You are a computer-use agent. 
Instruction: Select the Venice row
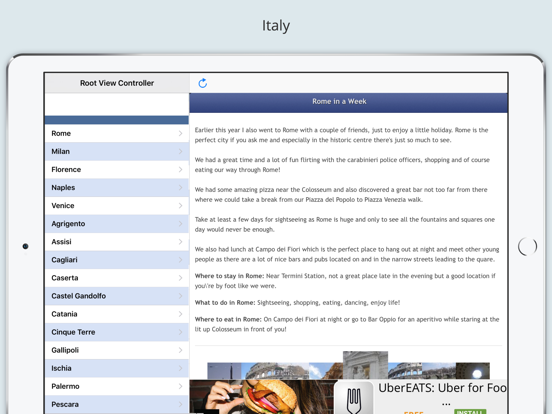tap(117, 206)
